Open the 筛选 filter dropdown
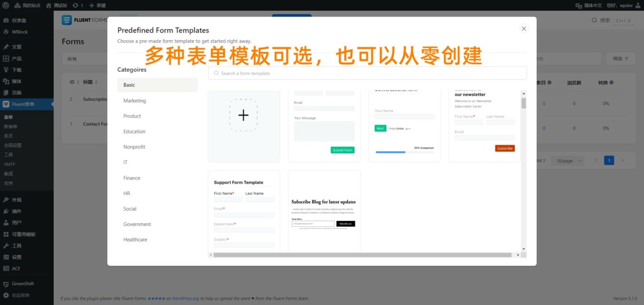Viewport: 644px width, 305px height. [x=620, y=58]
